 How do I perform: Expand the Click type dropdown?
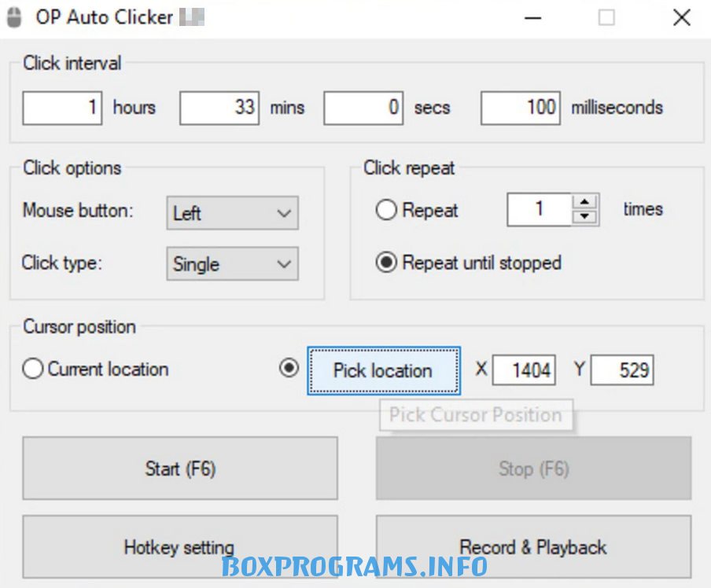point(232,265)
